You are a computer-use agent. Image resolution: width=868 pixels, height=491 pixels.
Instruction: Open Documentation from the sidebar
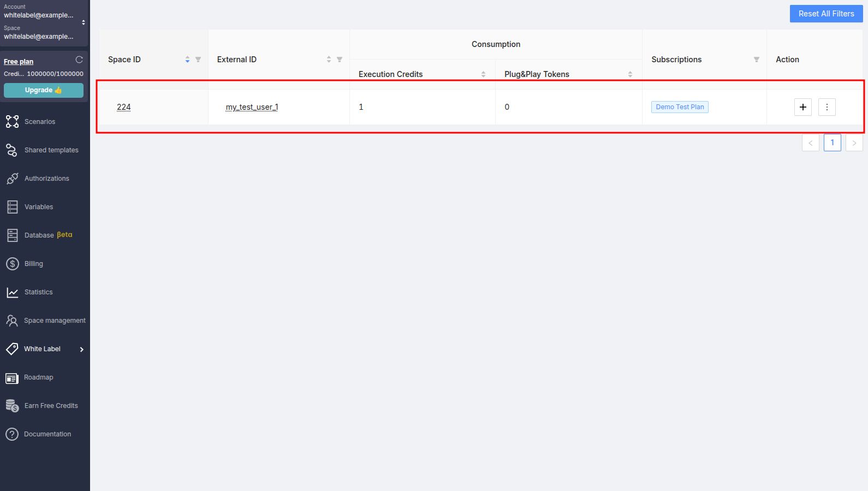click(47, 434)
